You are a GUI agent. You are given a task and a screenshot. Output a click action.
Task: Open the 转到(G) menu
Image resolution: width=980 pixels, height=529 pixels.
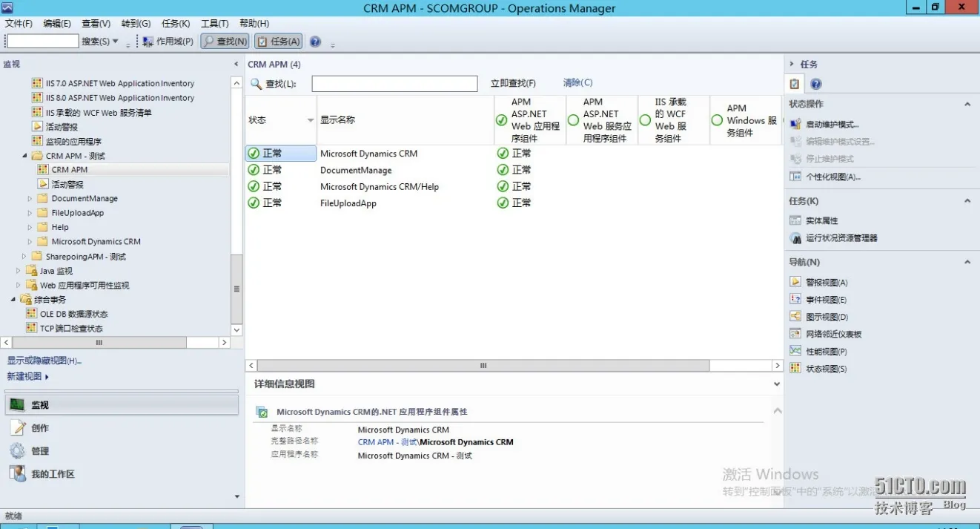point(136,24)
